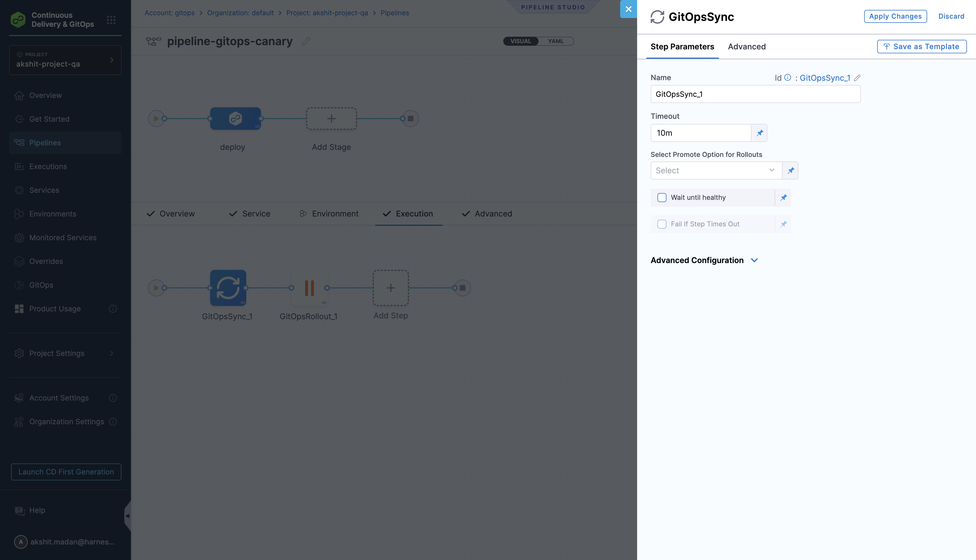Click the GitOpsSync_1 step node
This screenshot has width=976, height=560.
click(x=228, y=288)
